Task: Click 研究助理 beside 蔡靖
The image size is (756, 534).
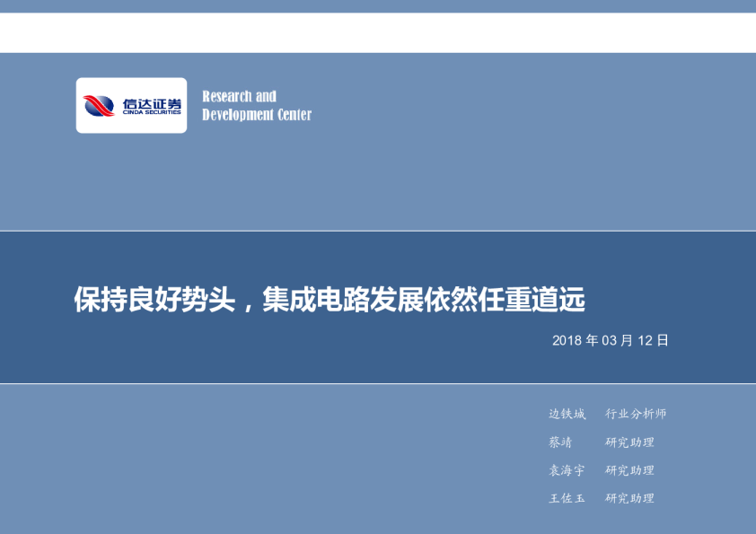Action: tap(629, 442)
